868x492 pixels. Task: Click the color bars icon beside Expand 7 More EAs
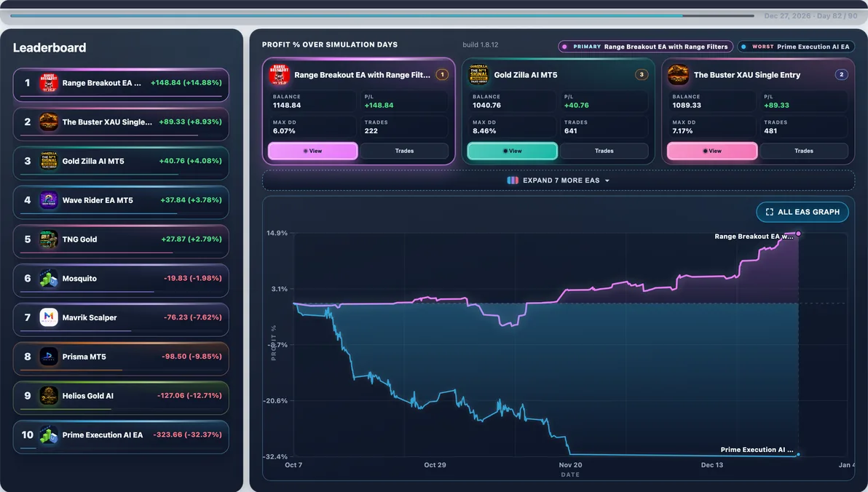point(513,180)
